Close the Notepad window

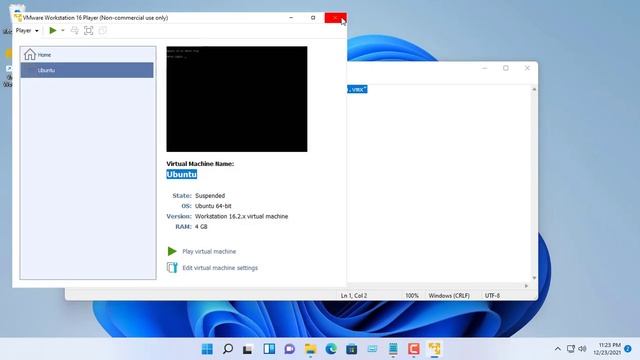coord(527,68)
